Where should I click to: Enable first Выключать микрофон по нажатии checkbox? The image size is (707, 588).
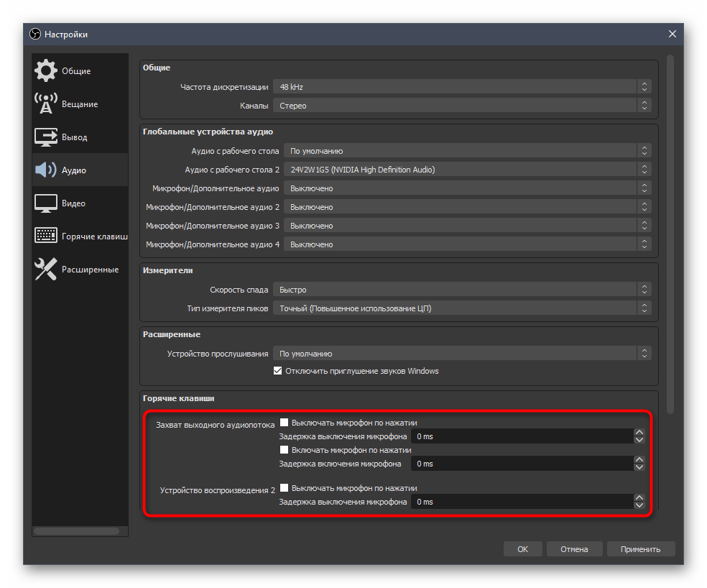coord(285,423)
